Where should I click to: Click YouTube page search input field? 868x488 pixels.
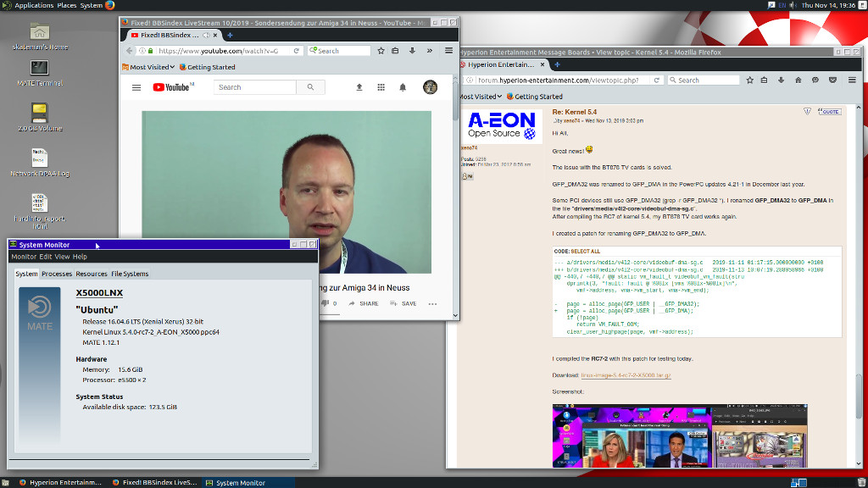[254, 87]
